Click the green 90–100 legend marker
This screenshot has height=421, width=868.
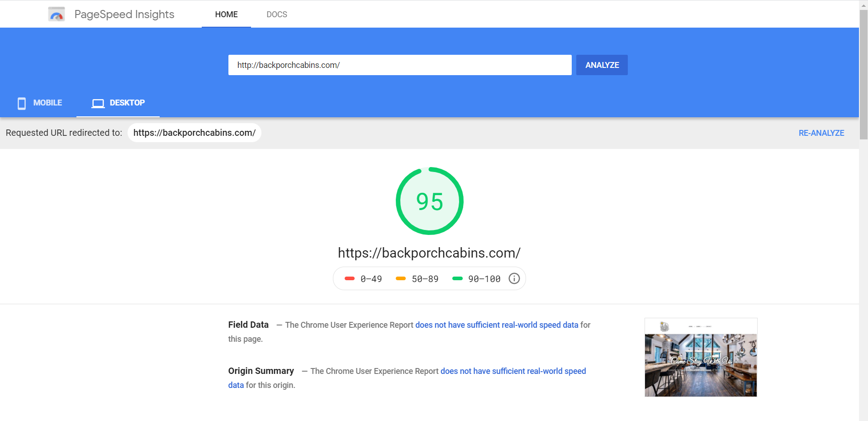[x=457, y=278]
